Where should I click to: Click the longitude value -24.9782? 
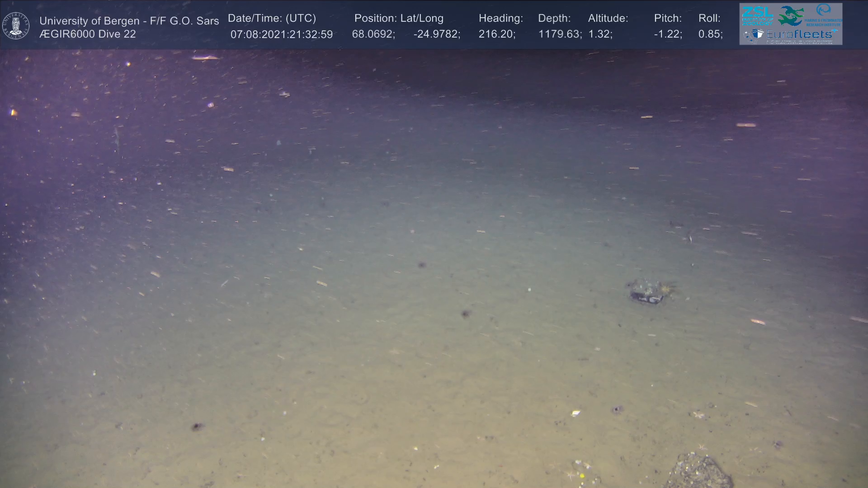[436, 34]
